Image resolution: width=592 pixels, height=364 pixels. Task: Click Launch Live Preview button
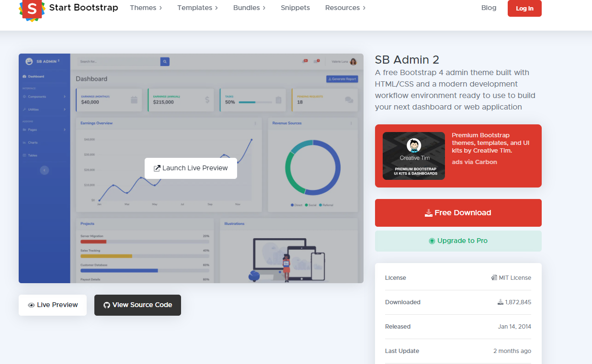coord(191,168)
